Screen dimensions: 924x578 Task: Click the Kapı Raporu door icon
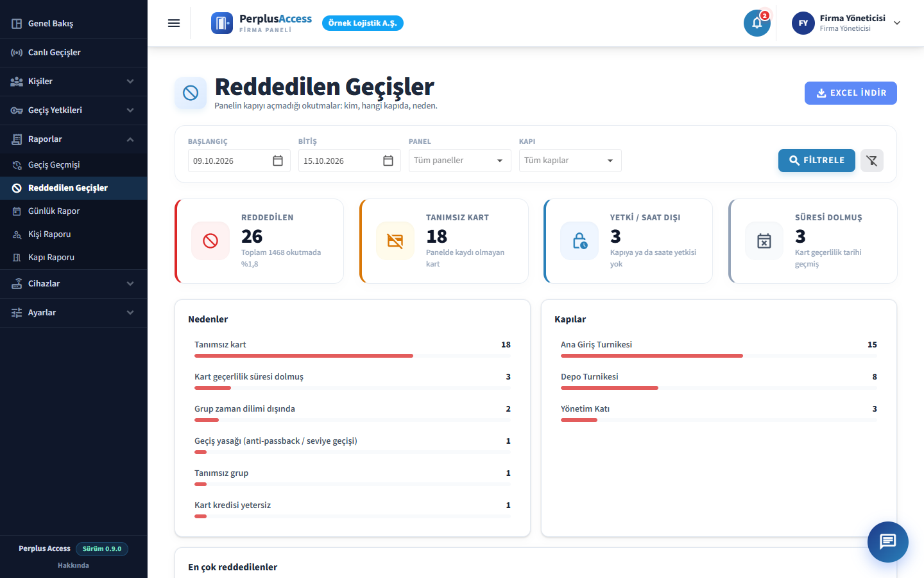pyautogui.click(x=17, y=258)
